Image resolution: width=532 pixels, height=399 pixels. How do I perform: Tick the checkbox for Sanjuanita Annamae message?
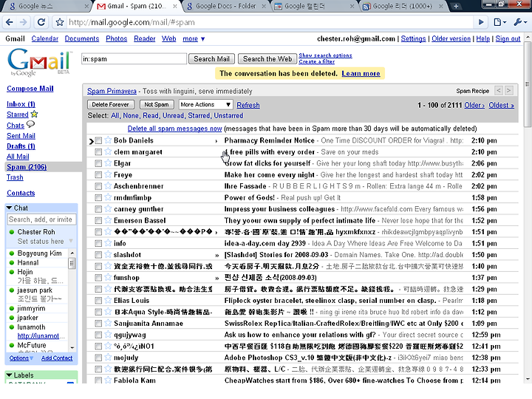tap(98, 324)
